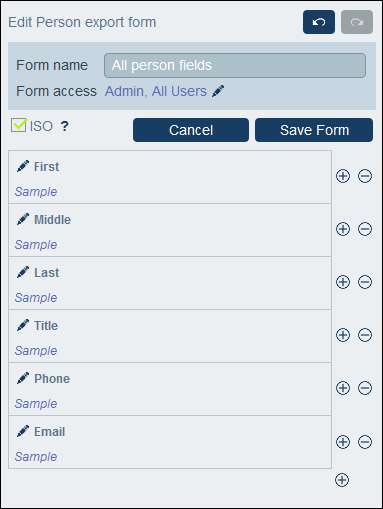This screenshot has height=509, width=383.
Task: Click pencil icon beside First field
Action: pos(23,166)
